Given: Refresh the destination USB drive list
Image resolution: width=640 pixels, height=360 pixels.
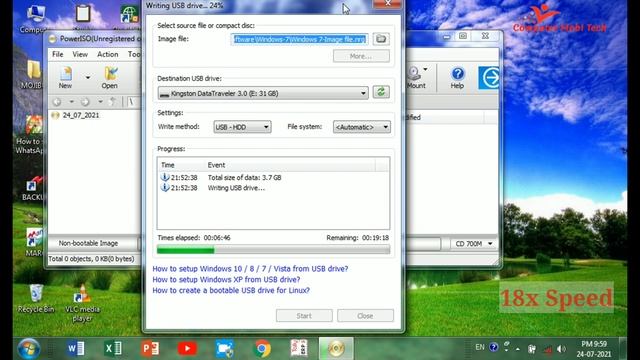Looking at the screenshot, I should click(x=381, y=92).
